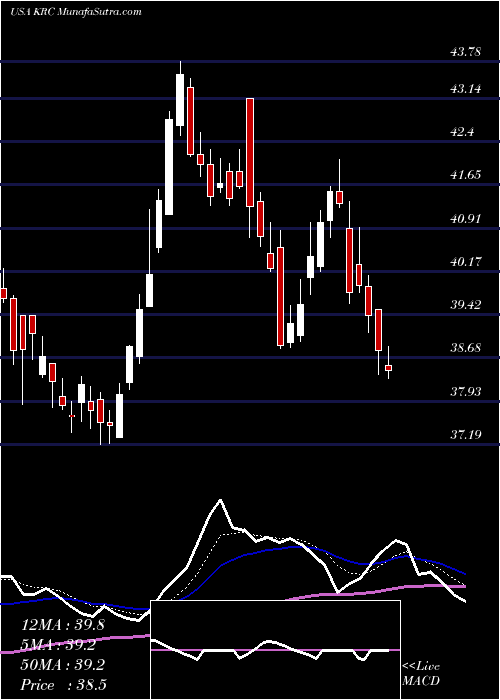Screen dimensions: 500x700
Task: Click the 41.65 price level label
Action: click(466, 175)
